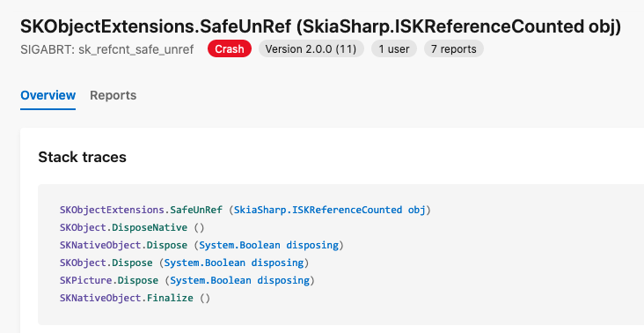Image resolution: width=644 pixels, height=333 pixels.
Task: Click the 7 reports badge
Action: pyautogui.click(x=453, y=49)
